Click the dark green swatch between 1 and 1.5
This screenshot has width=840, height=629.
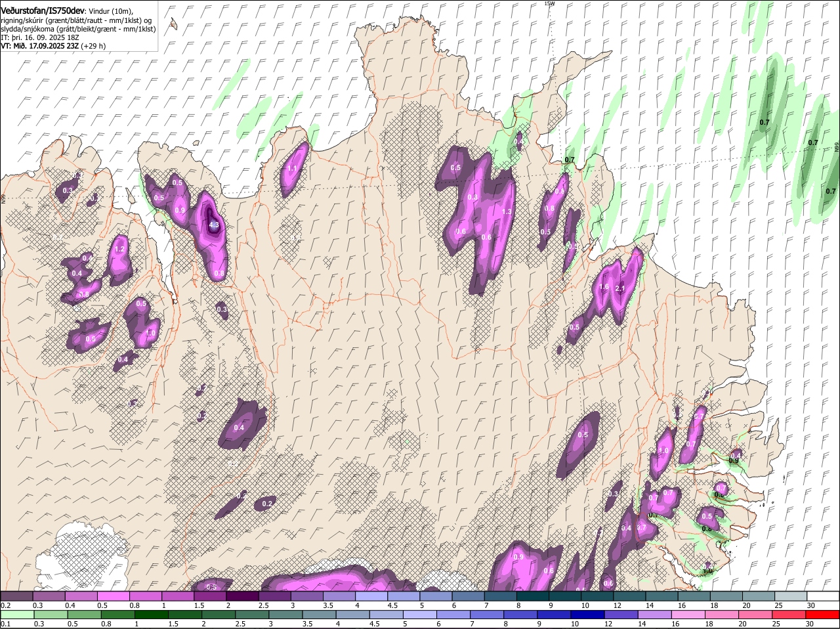(x=153, y=615)
